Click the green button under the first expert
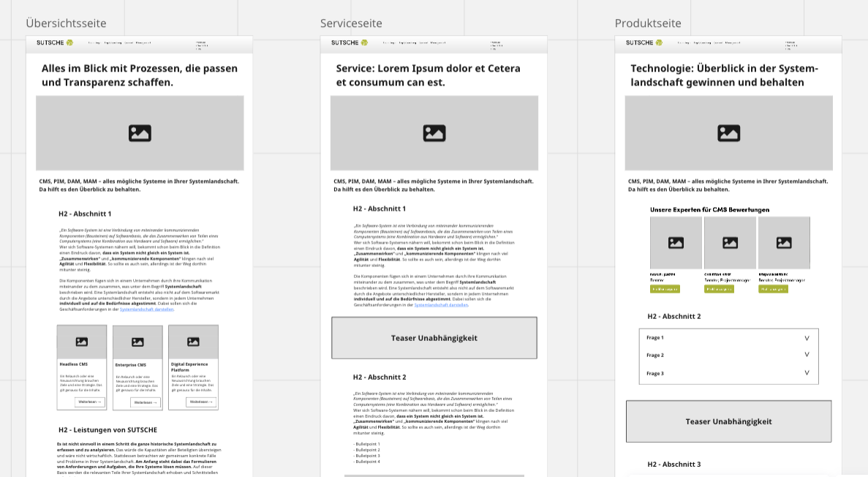Image resolution: width=868 pixels, height=477 pixels. (x=665, y=289)
